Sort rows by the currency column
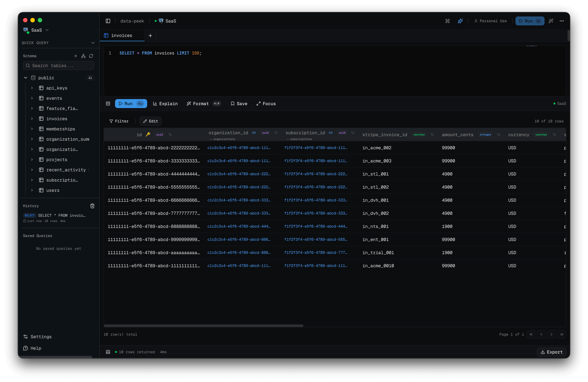This screenshot has width=588, height=382. (x=555, y=135)
